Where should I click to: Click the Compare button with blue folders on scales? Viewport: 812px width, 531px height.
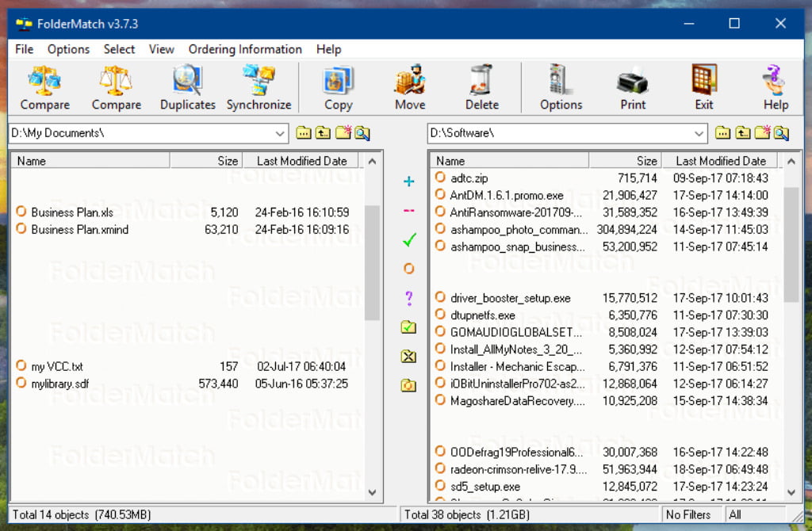pos(44,87)
